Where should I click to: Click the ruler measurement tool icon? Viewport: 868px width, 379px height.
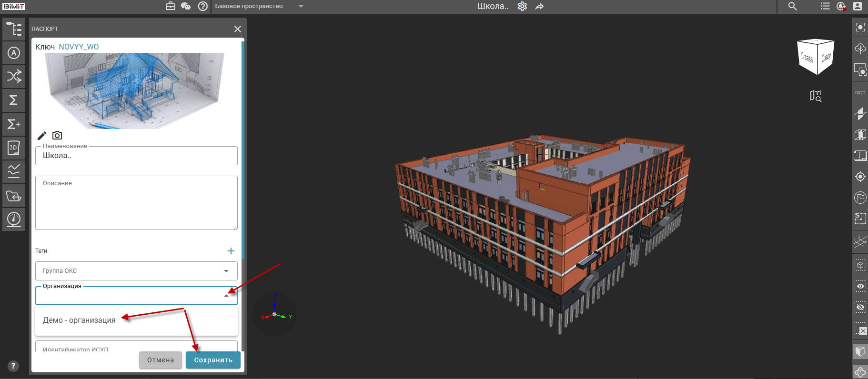tap(860, 93)
